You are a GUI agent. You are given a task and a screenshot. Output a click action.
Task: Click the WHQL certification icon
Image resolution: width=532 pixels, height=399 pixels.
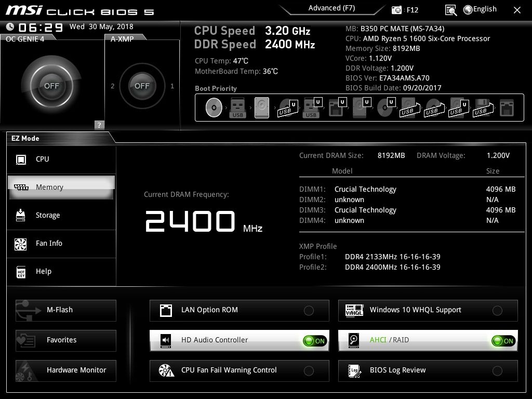pos(354,310)
